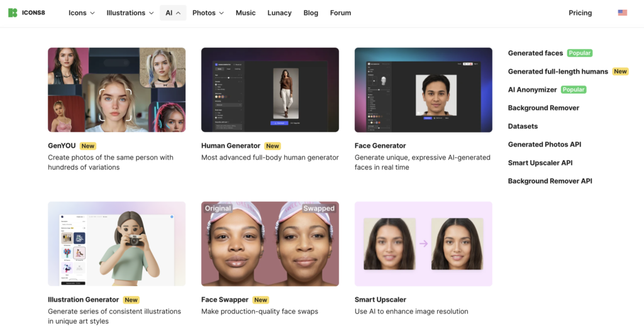Open the Generated faces link

point(536,53)
